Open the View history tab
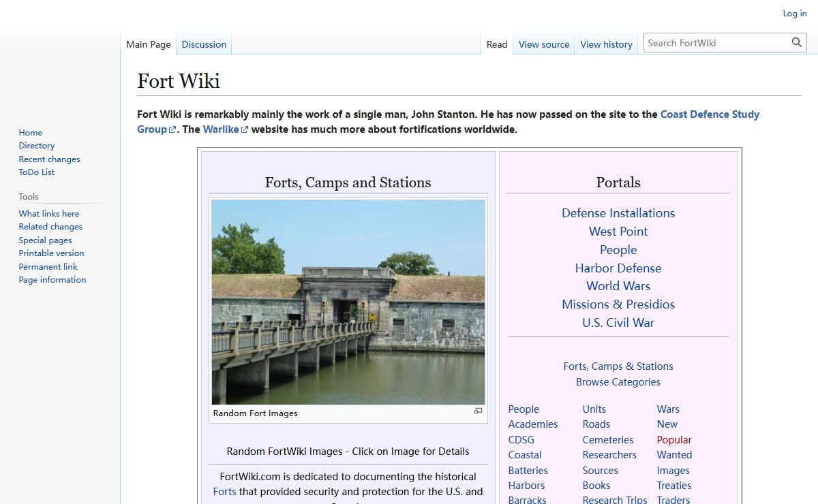 coord(606,44)
